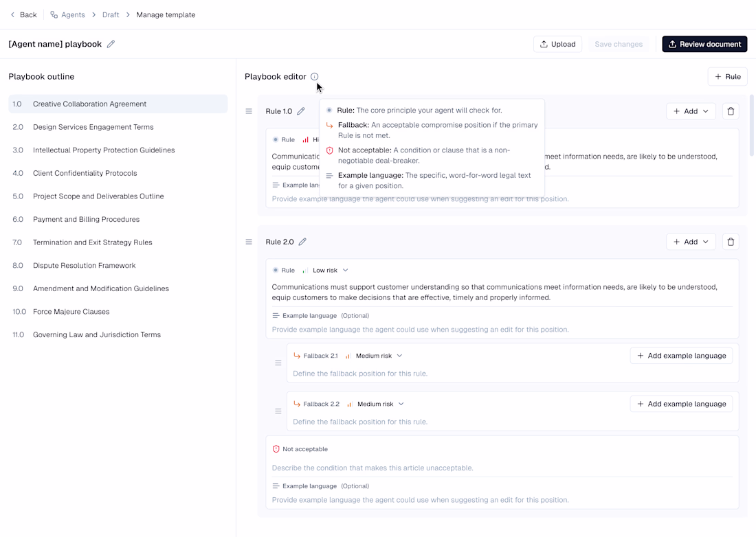The image size is (756, 537).
Task: Edit the Rule 1.0 name with pencil icon
Action: click(x=301, y=111)
